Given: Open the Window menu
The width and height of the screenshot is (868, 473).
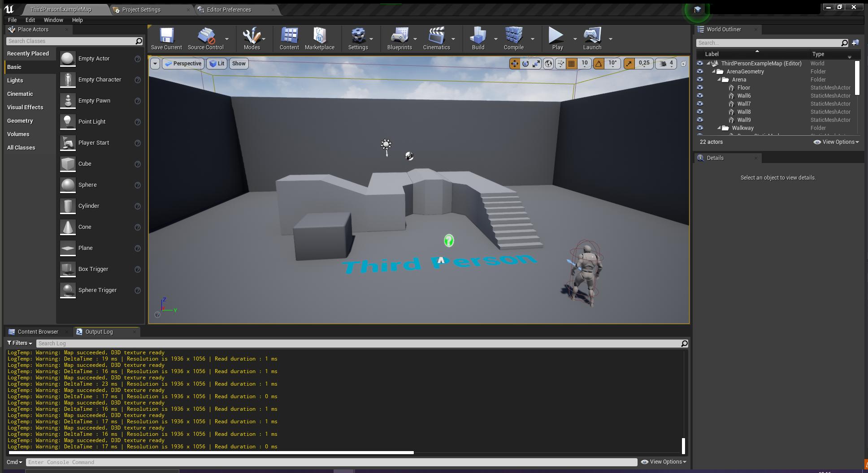Looking at the screenshot, I should [x=53, y=20].
